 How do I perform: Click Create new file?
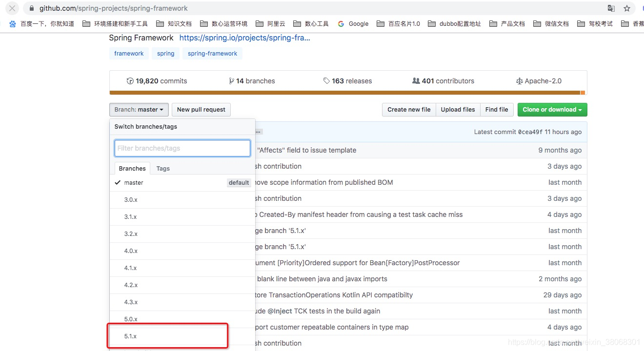[x=409, y=110]
